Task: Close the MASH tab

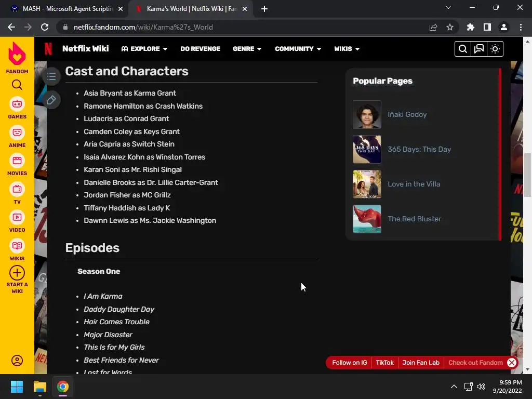Action: pyautogui.click(x=121, y=9)
